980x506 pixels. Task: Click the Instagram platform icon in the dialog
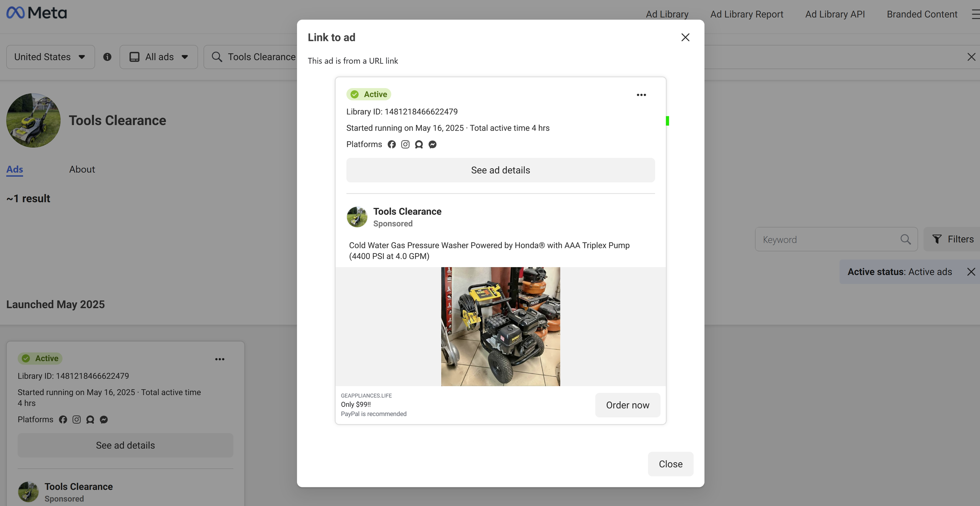tap(405, 144)
